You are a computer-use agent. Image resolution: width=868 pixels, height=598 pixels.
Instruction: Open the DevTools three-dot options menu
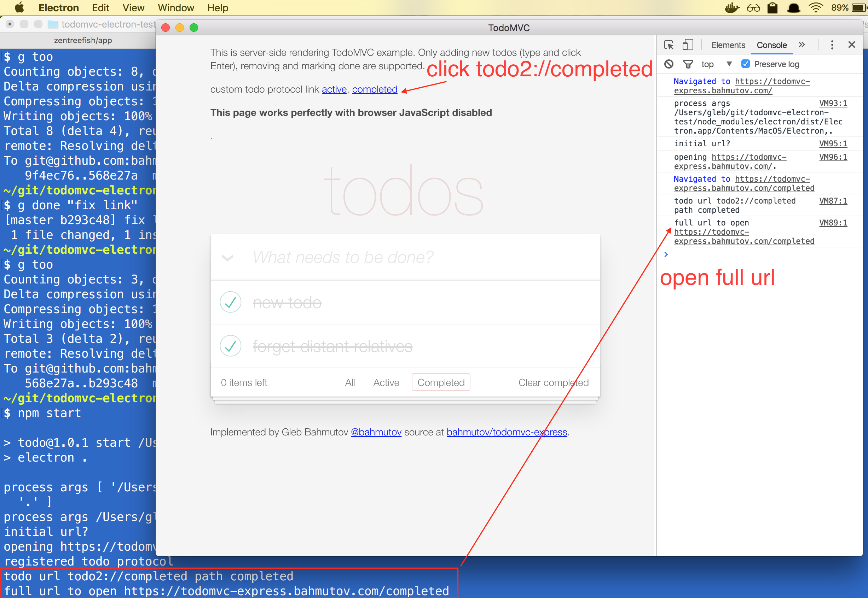pos(832,45)
